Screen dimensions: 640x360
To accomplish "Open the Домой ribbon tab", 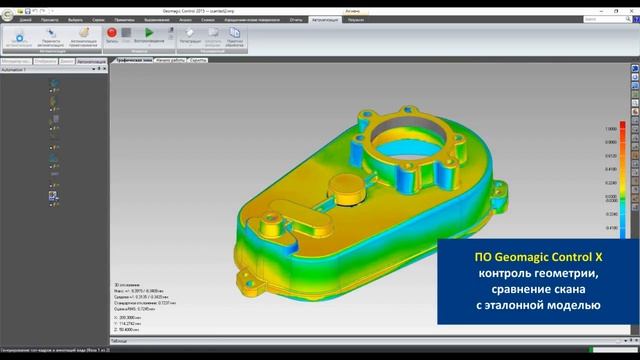I will tap(25, 20).
